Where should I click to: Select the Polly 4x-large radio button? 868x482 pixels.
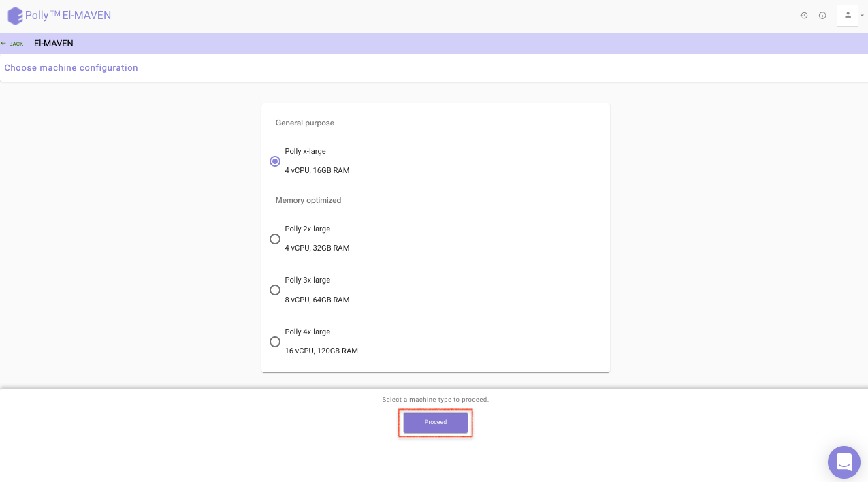(x=275, y=342)
